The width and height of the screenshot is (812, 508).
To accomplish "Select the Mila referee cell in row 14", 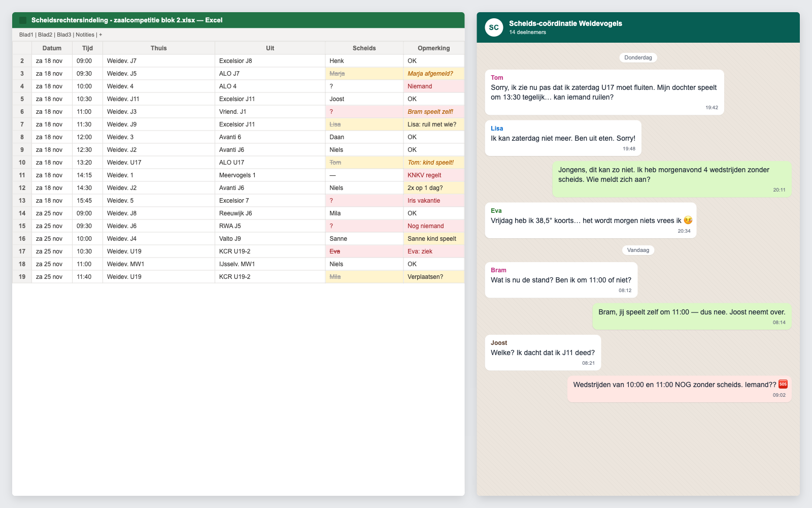I will pyautogui.click(x=364, y=213).
